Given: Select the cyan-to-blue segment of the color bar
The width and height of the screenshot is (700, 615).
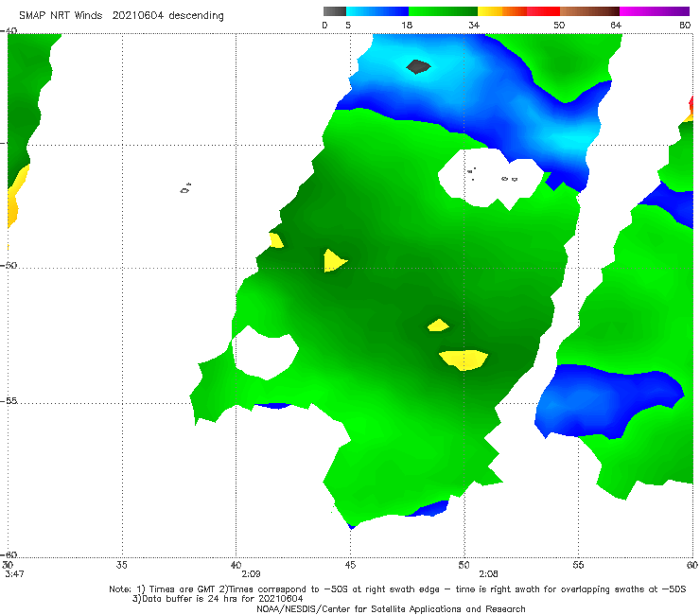Looking at the screenshot, I should 377,11.
